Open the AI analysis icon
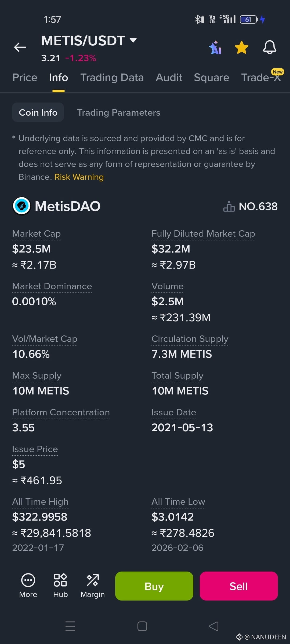290x644 pixels. [215, 47]
